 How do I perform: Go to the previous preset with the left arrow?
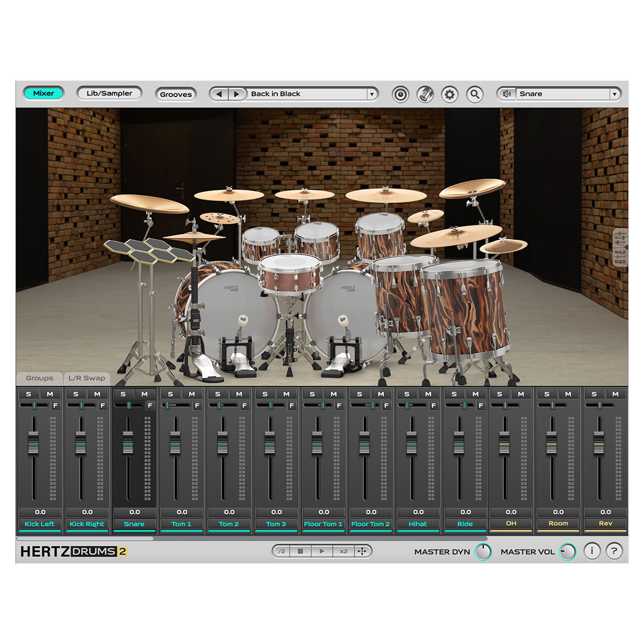pyautogui.click(x=218, y=94)
